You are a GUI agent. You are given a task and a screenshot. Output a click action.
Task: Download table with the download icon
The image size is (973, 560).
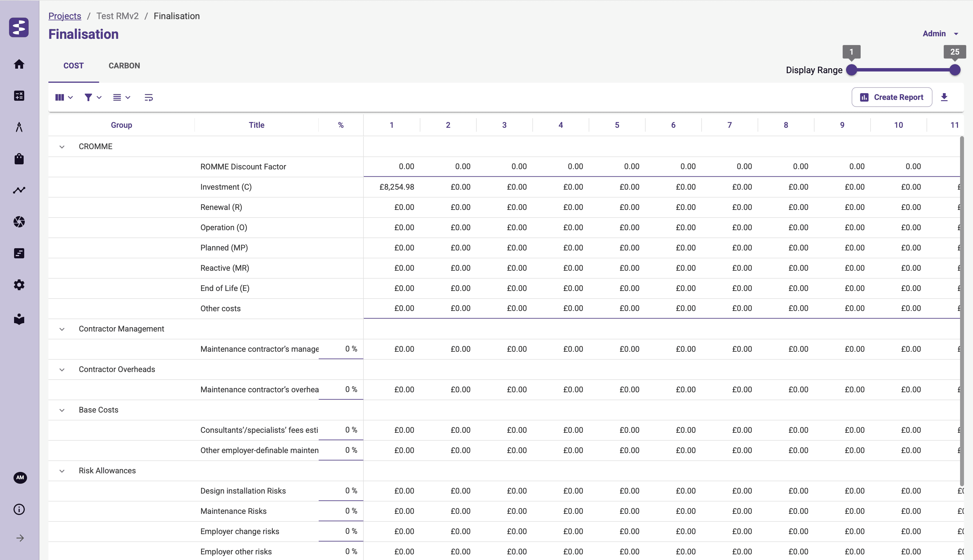pyautogui.click(x=944, y=97)
